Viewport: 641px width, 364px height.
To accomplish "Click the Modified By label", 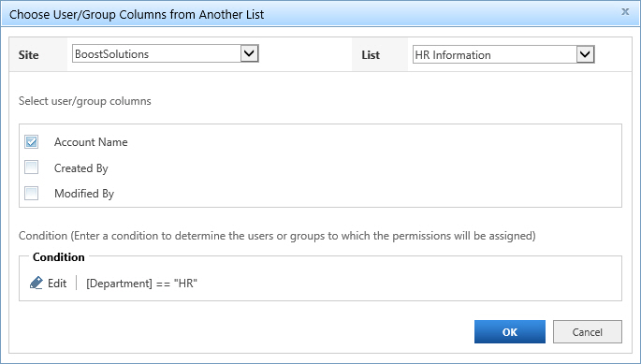I will tap(84, 194).
